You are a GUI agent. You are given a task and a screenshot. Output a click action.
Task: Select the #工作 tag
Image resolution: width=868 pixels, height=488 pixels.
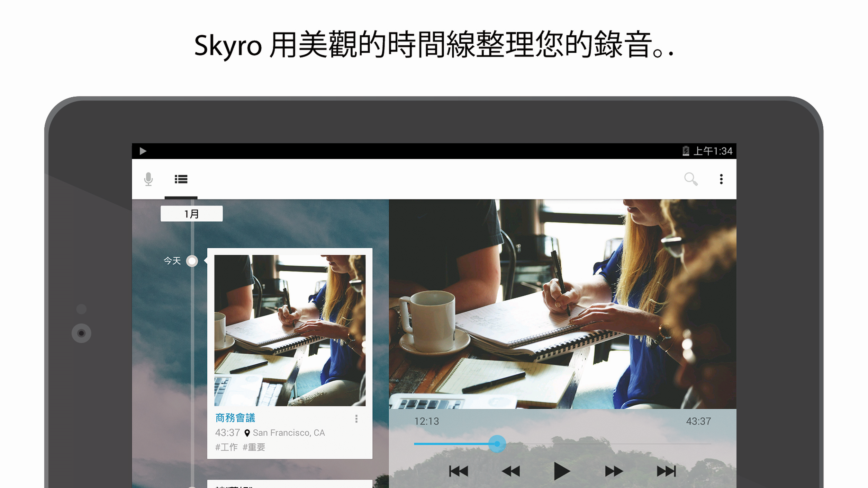(226, 447)
